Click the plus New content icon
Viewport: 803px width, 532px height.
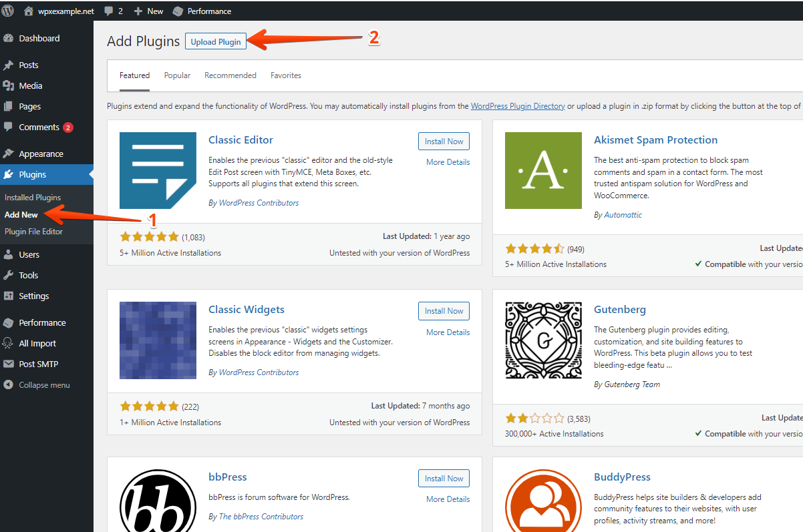coord(138,11)
